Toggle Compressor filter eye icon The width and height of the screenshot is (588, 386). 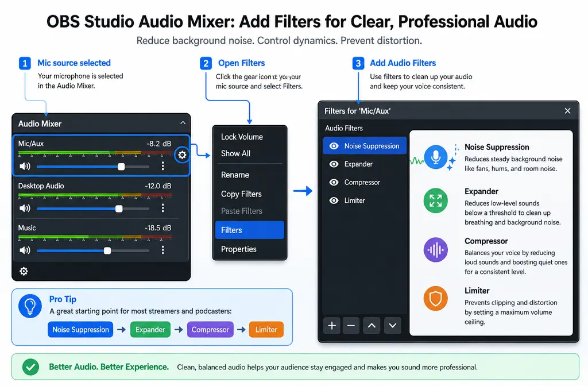334,182
